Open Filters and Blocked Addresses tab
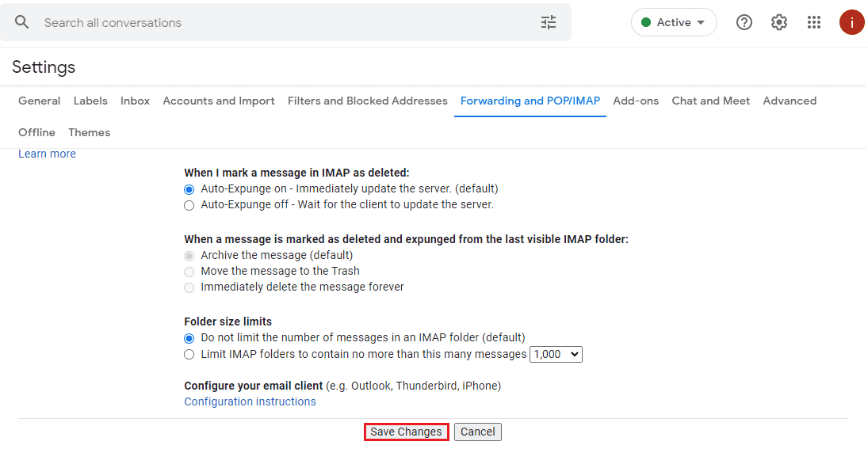868x468 pixels. [368, 101]
